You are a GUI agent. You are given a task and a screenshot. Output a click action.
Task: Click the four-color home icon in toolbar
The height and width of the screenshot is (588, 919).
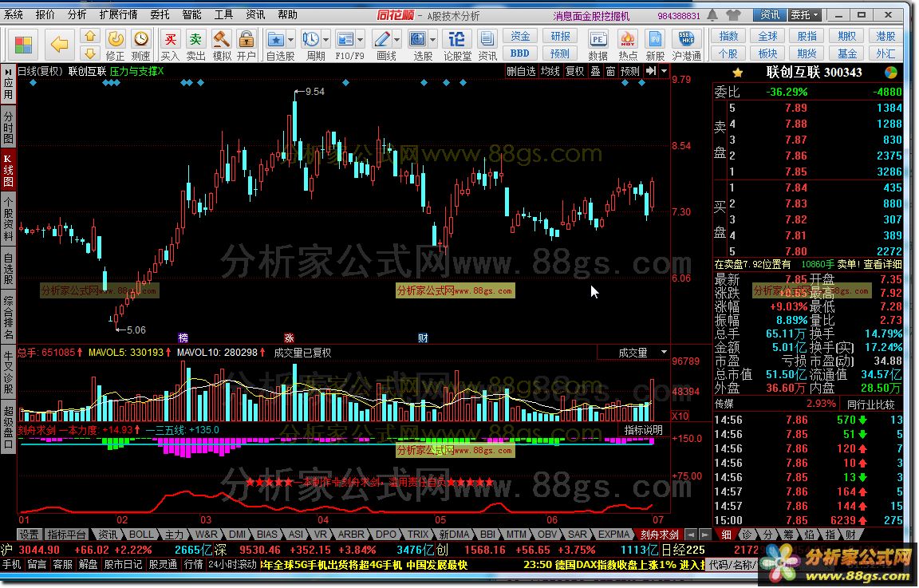(x=23, y=45)
